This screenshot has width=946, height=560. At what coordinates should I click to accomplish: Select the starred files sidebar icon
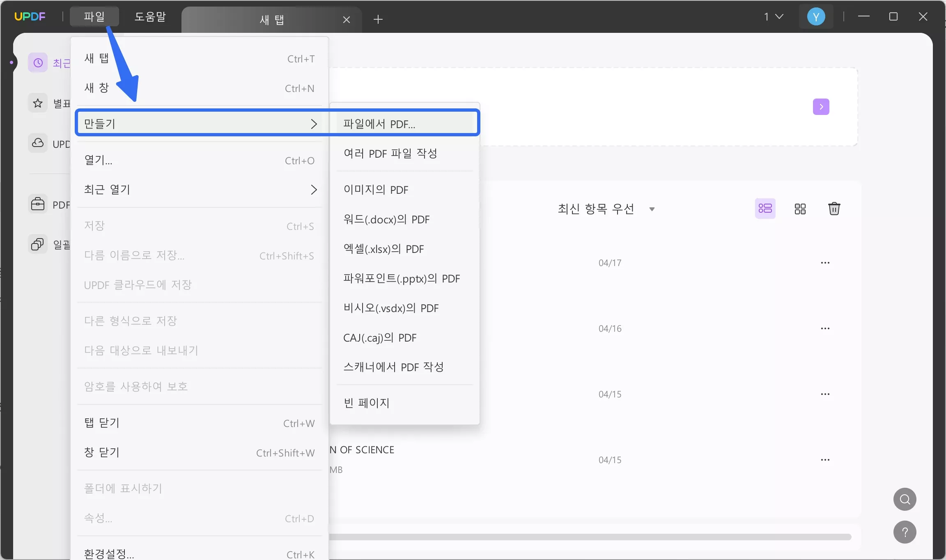click(x=37, y=103)
